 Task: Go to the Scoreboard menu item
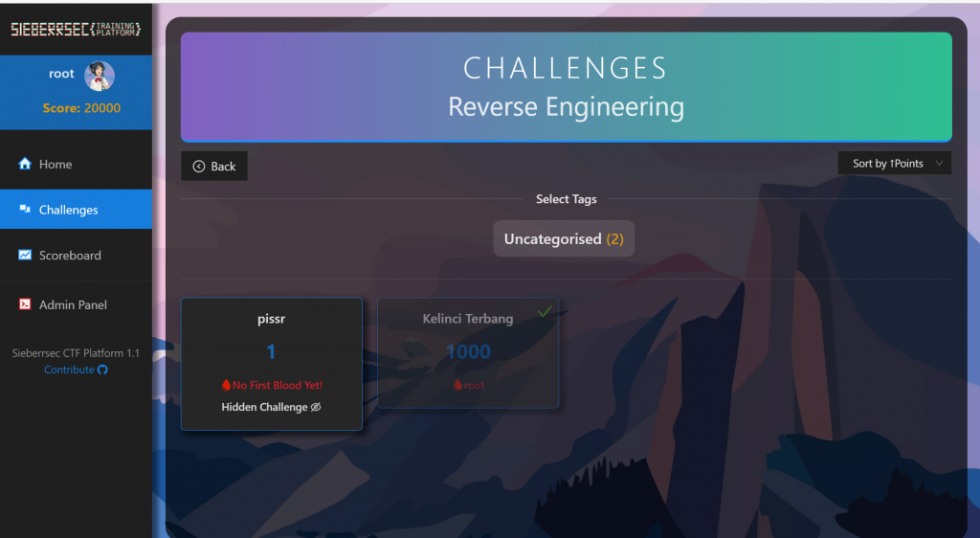click(70, 256)
